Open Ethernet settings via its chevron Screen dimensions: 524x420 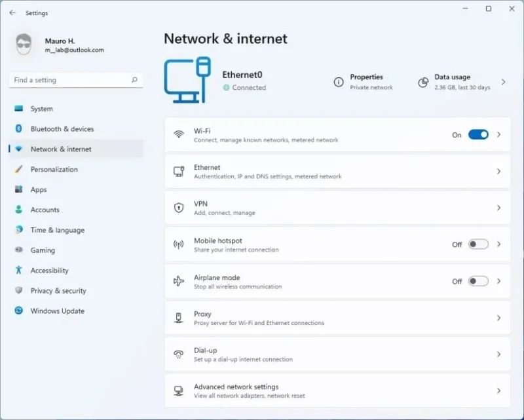[498, 171]
